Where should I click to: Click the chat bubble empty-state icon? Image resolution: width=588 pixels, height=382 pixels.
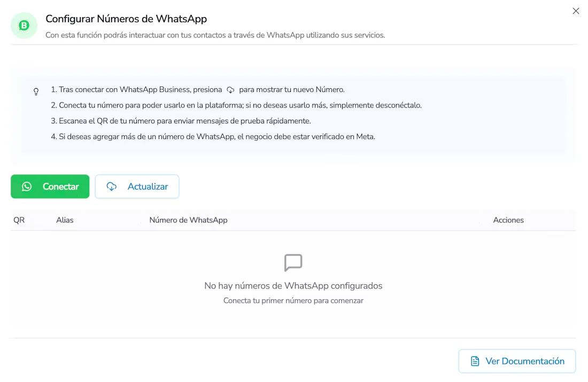tap(293, 263)
